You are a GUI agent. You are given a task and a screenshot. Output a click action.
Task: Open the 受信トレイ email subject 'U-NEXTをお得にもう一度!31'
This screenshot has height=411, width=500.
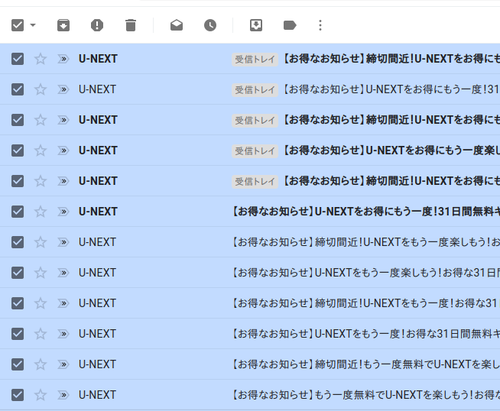coord(391,89)
